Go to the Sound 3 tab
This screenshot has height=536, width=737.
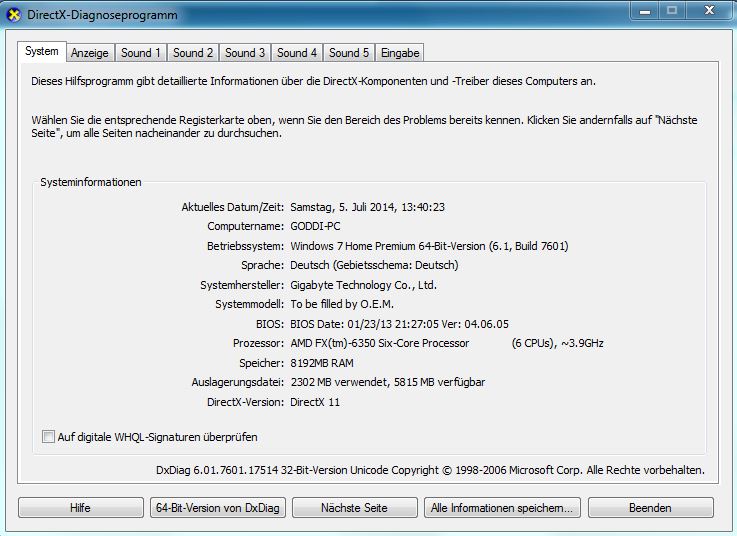[x=245, y=53]
